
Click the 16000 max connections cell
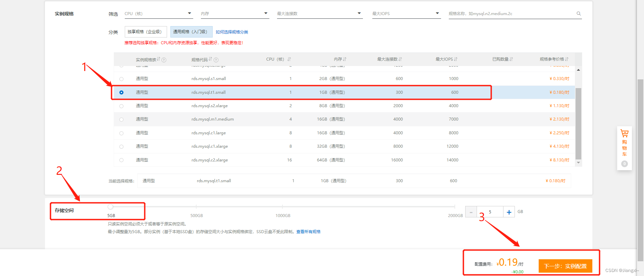[x=397, y=160]
